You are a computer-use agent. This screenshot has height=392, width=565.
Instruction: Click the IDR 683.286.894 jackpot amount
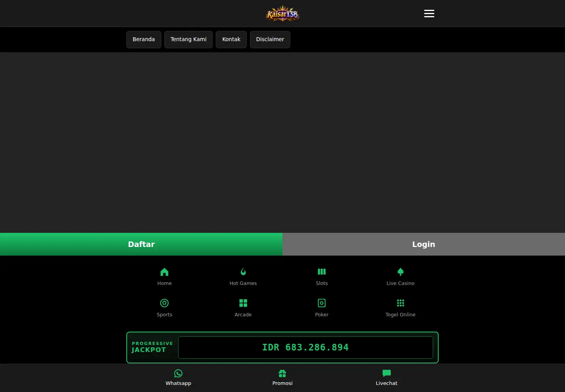306,347
